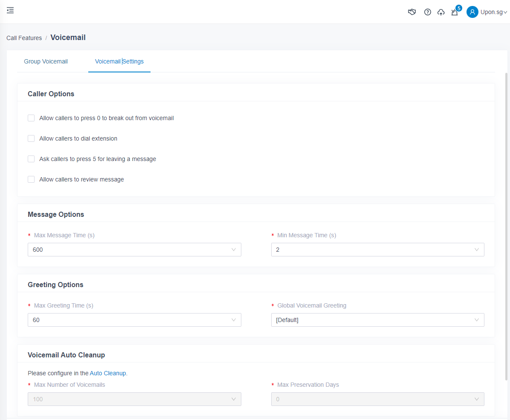Open Max Greeting Time dropdown
This screenshot has height=420, width=510.
[134, 320]
